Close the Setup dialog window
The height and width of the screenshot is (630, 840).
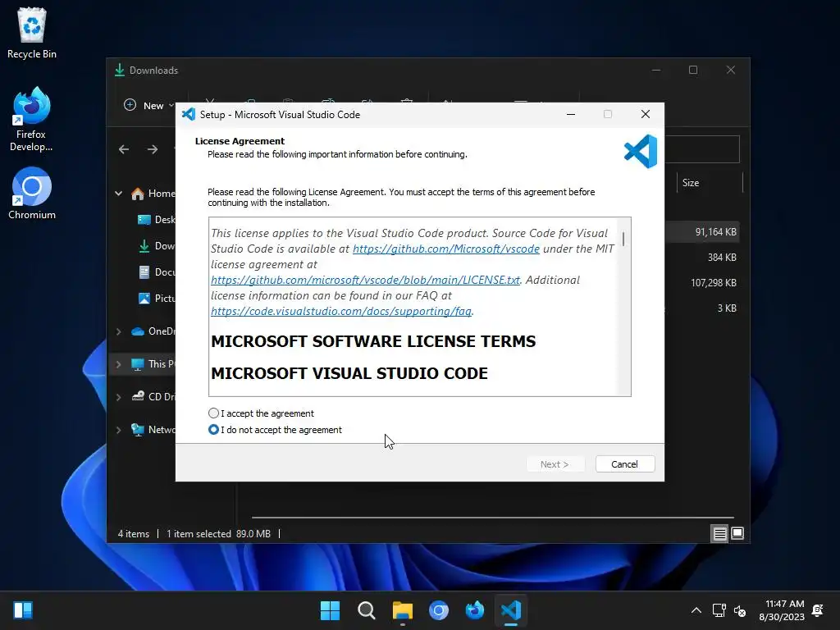[646, 114]
